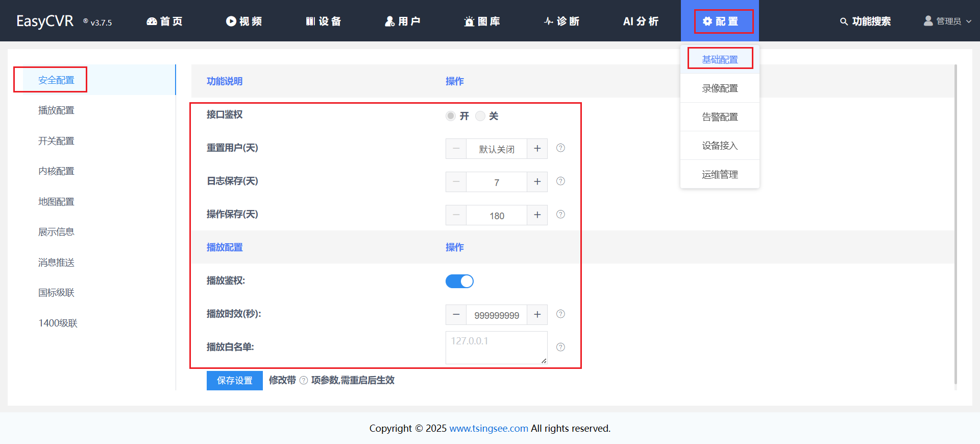Click the 保存设置 button
Screen dimensions: 980x444
pos(235,381)
